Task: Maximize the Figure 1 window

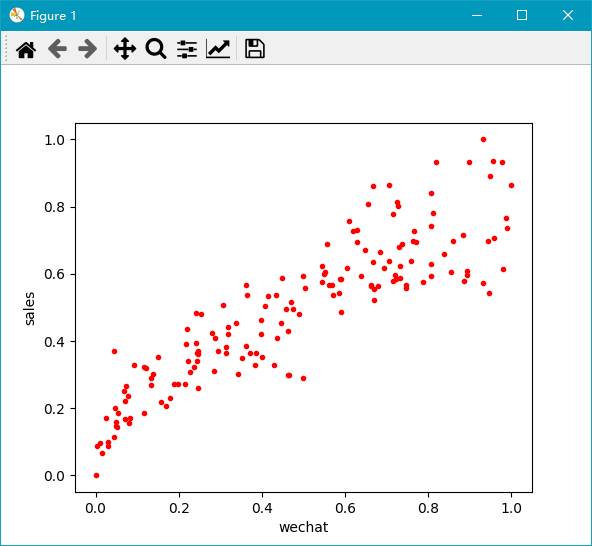Action: pos(522,15)
